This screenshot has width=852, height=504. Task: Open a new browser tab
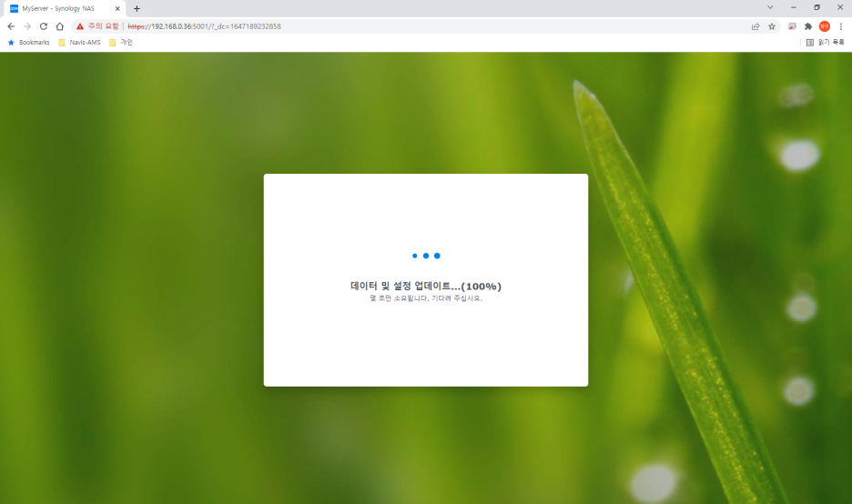(x=137, y=9)
